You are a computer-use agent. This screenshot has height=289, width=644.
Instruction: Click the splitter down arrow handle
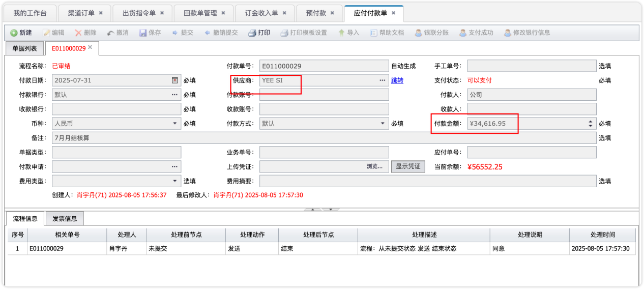tap(331, 209)
